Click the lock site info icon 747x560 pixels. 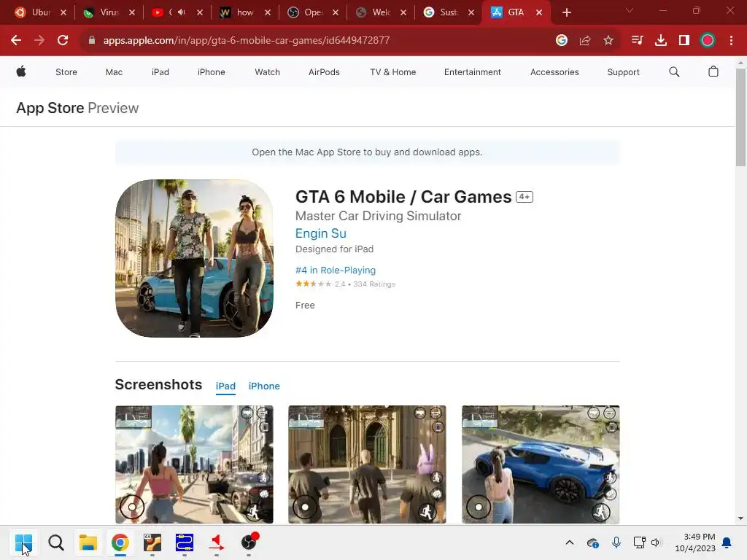[x=91, y=41]
